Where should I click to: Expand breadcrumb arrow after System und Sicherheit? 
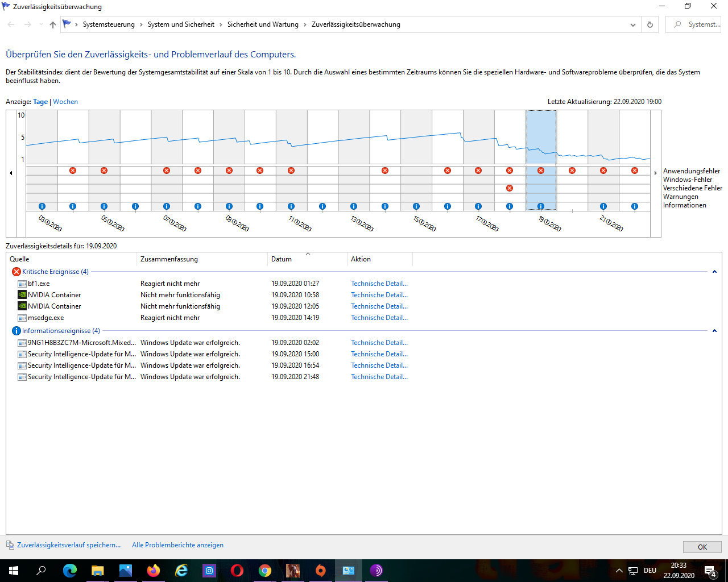click(x=221, y=24)
